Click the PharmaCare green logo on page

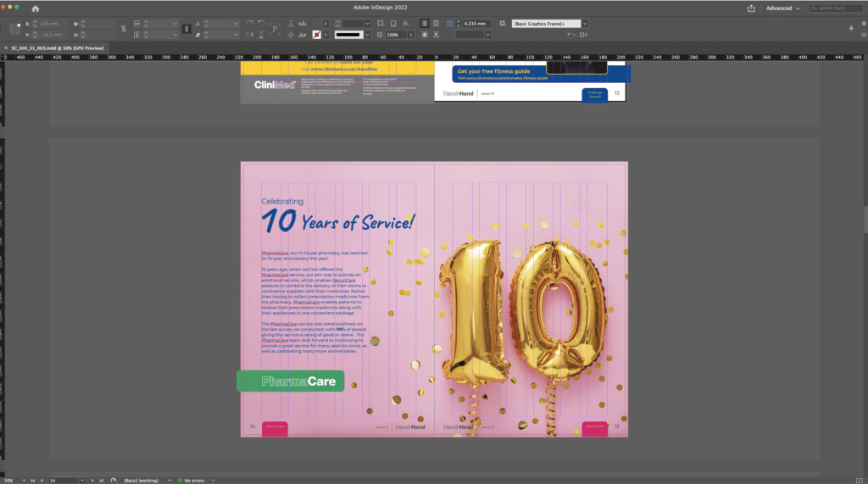pyautogui.click(x=291, y=381)
